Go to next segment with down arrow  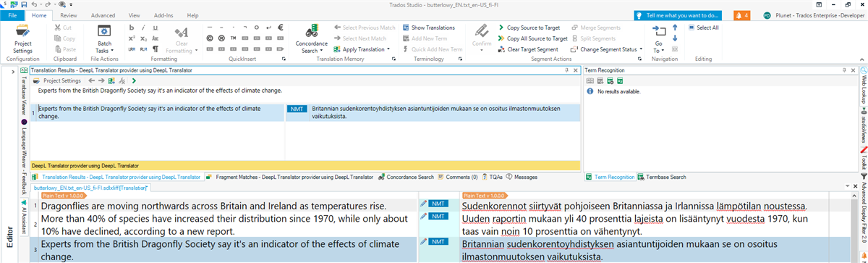(x=675, y=38)
